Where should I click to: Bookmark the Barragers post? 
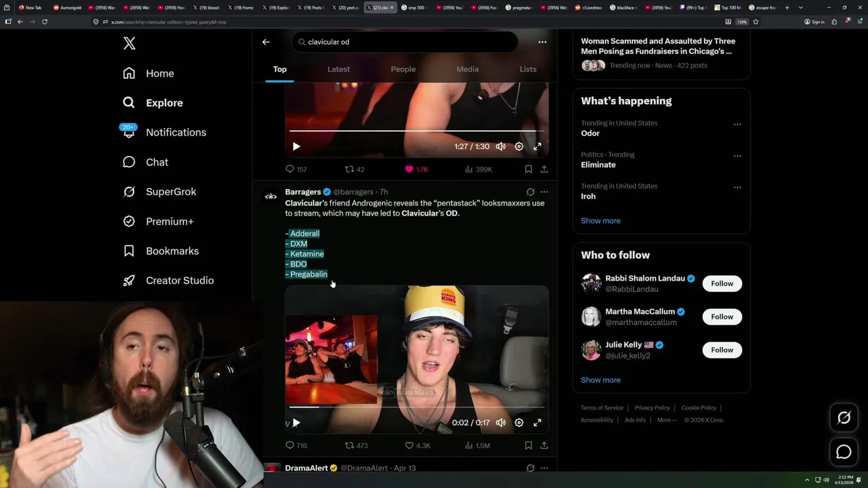528,445
